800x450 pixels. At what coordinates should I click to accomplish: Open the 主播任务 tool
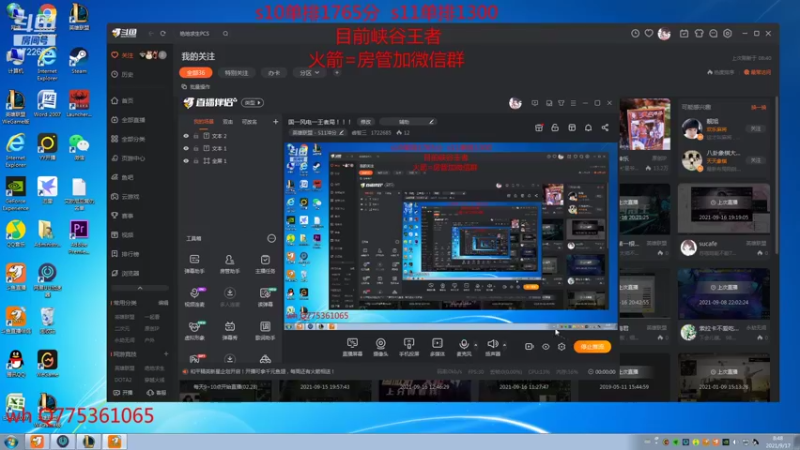(265, 264)
